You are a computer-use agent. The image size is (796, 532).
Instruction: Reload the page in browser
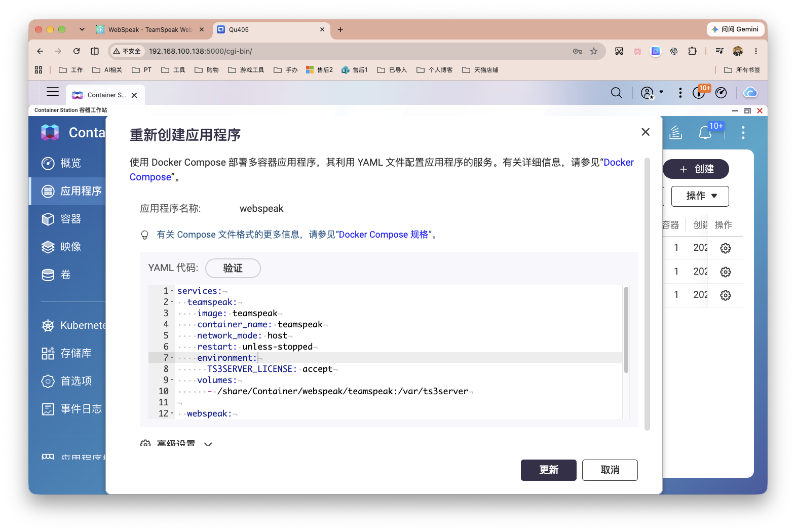77,51
